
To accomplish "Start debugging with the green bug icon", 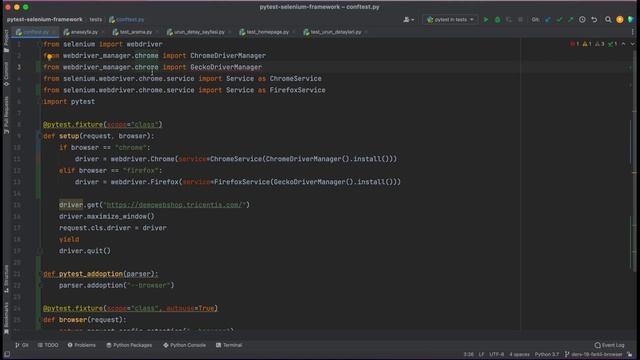I will coord(497,20).
